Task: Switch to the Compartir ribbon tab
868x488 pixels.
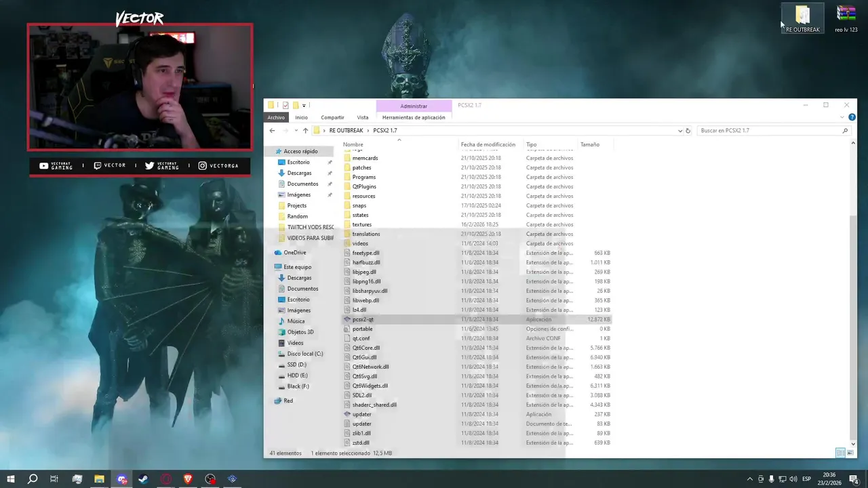Action: [332, 117]
